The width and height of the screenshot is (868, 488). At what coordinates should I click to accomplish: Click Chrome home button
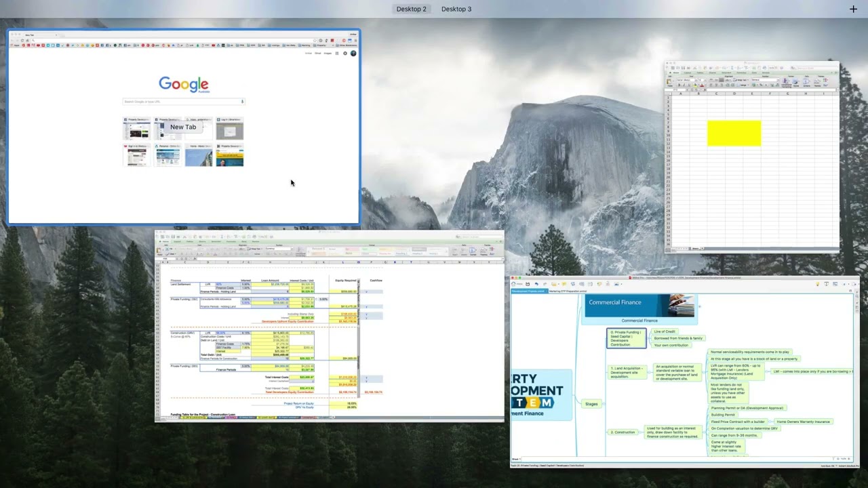[x=27, y=40]
